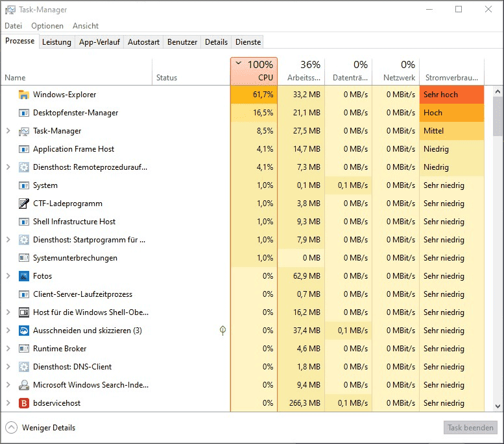Viewport: 504px width, 444px height.
Task: Click the Task-Manager process row icon
Action: [x=24, y=131]
